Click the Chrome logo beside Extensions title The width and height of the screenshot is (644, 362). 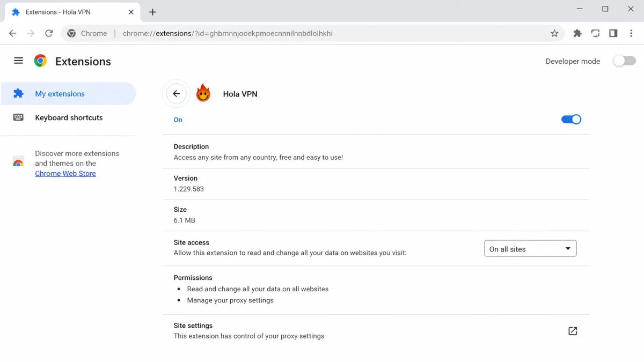tap(40, 61)
